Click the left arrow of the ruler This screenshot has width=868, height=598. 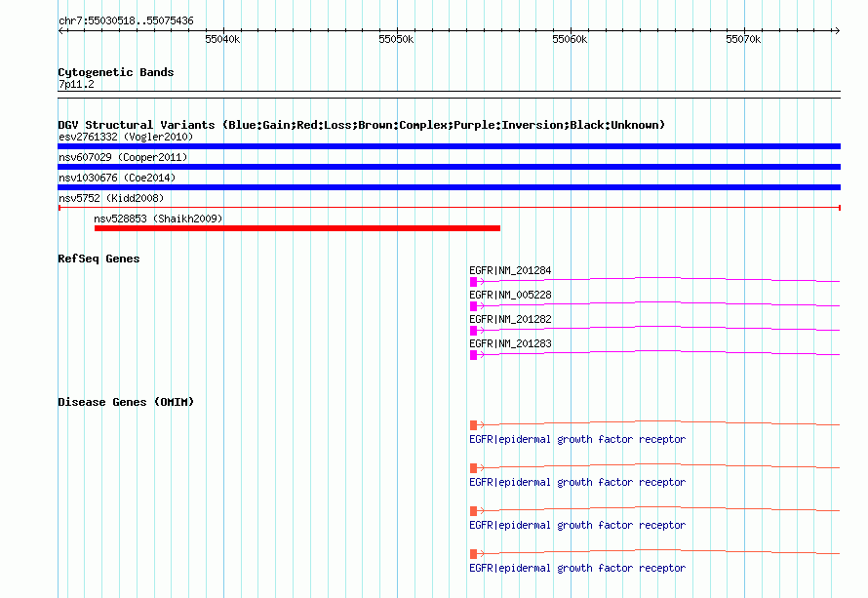[60, 30]
